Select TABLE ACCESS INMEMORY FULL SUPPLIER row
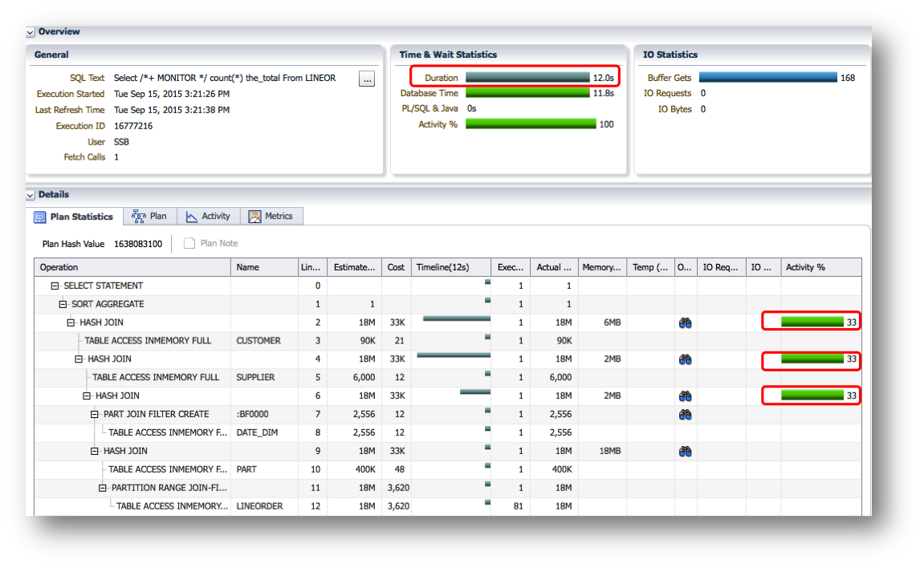 coord(448,377)
